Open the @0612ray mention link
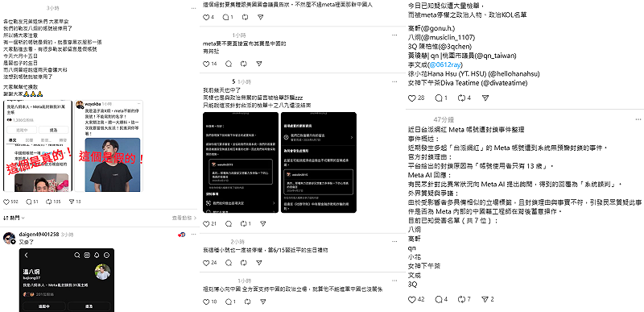Image resolution: width=644 pixels, height=312 pixels. coord(445,65)
